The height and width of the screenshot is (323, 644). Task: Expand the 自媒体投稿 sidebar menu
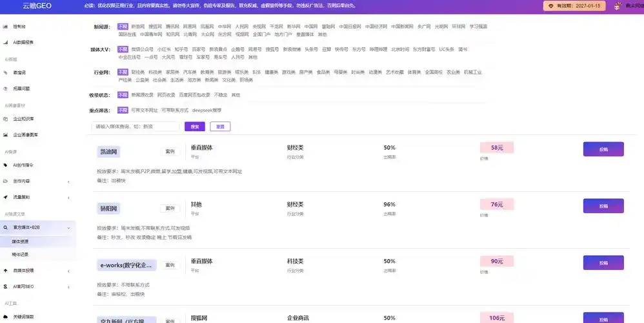(68, 271)
